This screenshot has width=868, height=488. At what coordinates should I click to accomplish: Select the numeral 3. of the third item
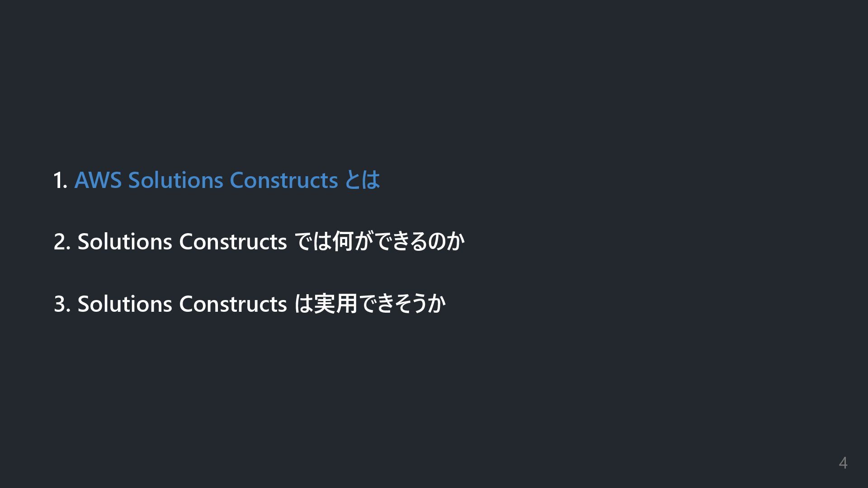tap(62, 304)
